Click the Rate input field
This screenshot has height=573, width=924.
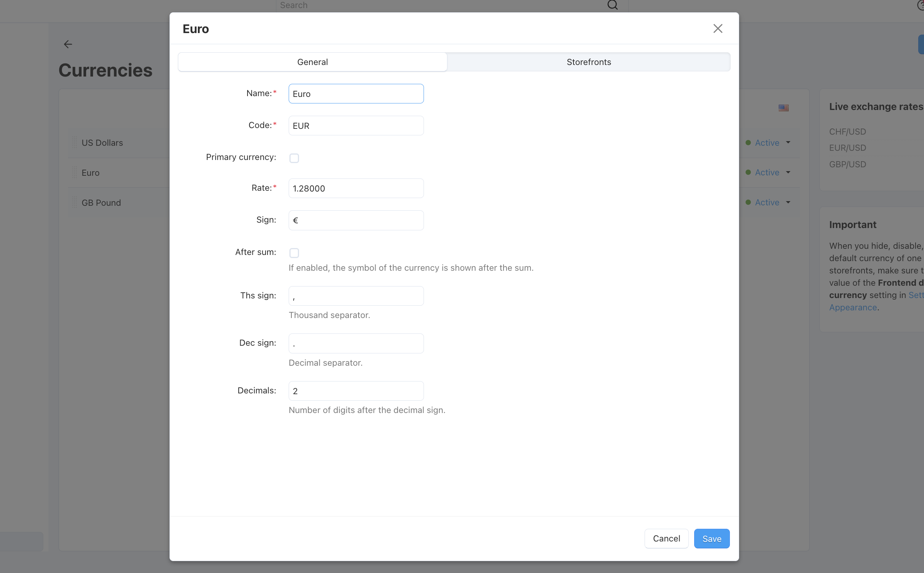click(x=356, y=188)
